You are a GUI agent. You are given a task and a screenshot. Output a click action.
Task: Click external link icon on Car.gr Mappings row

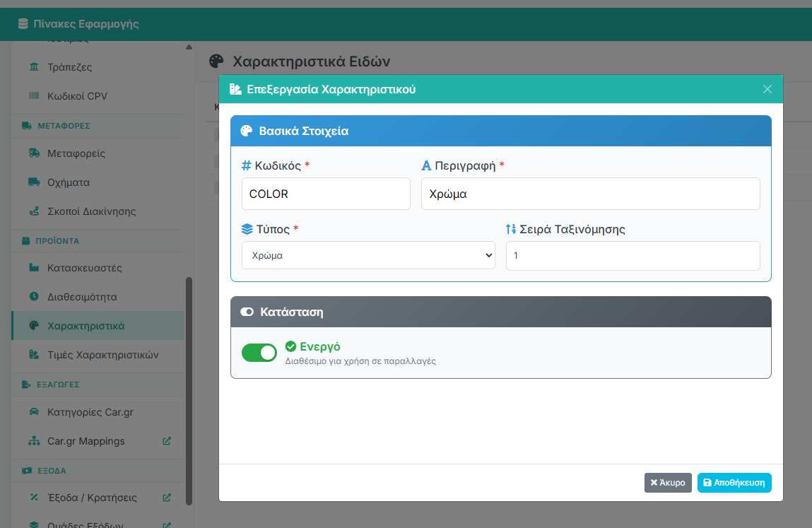[167, 441]
